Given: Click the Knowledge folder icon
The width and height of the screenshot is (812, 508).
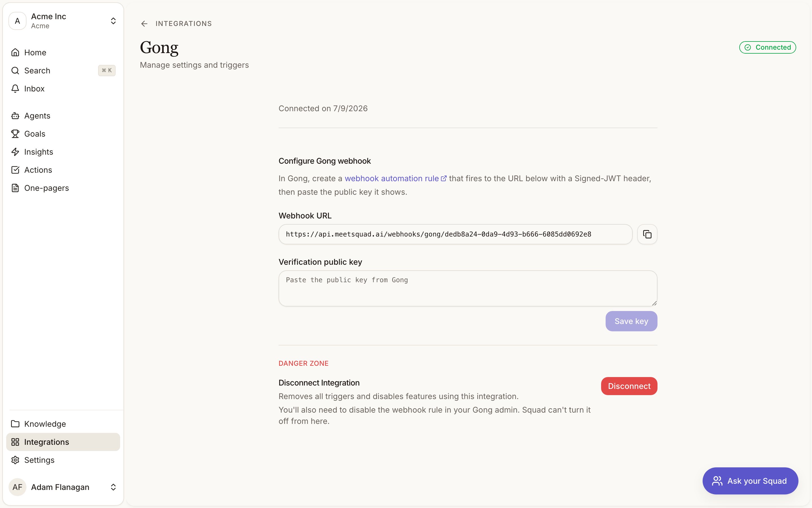Looking at the screenshot, I should [x=15, y=424].
